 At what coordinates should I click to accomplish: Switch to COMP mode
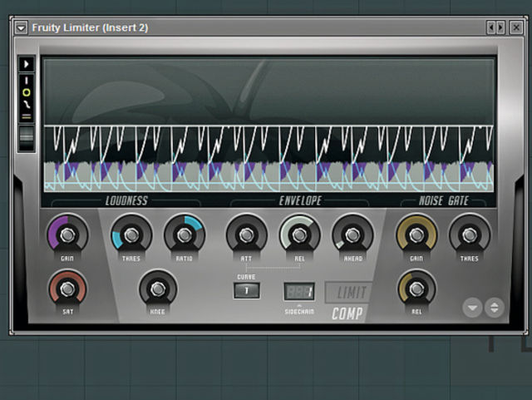pos(347,314)
